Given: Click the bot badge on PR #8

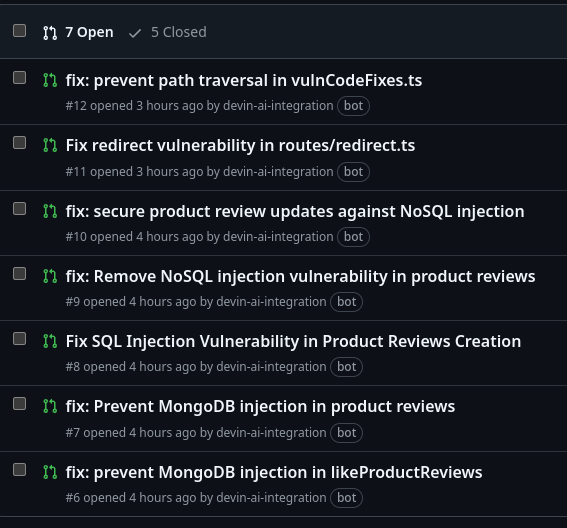Looking at the screenshot, I should click(x=346, y=367).
